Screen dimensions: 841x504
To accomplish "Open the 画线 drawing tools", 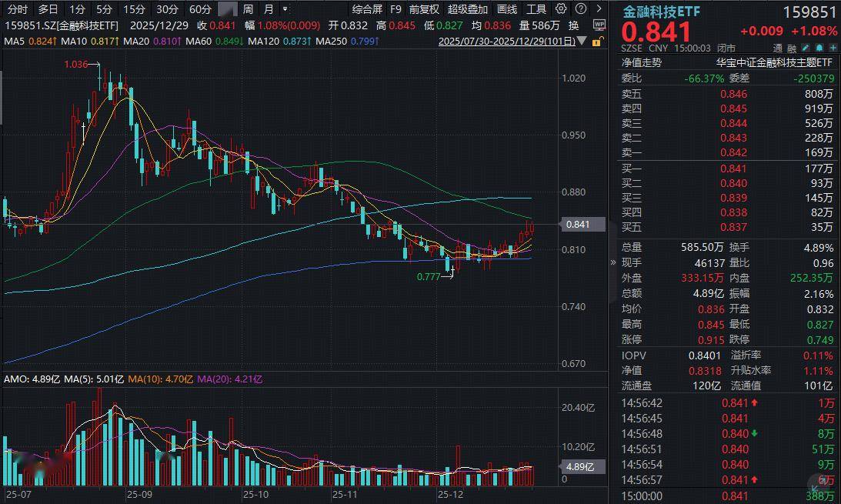I will click(x=507, y=9).
